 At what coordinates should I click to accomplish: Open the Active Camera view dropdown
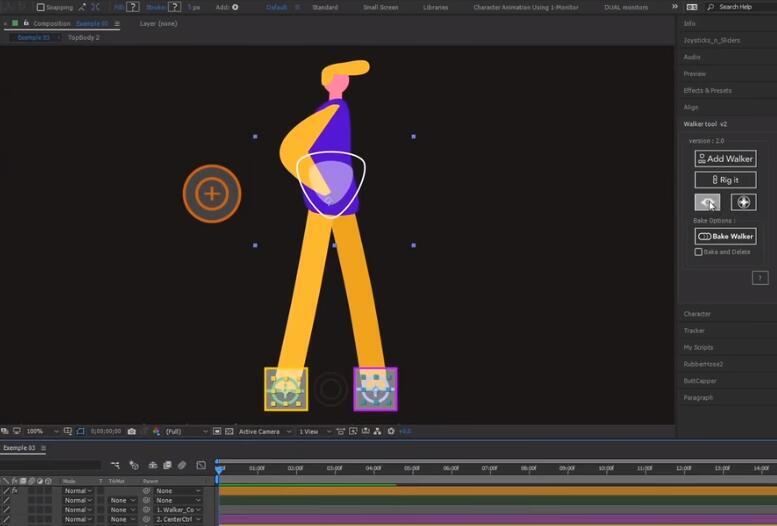[262, 431]
